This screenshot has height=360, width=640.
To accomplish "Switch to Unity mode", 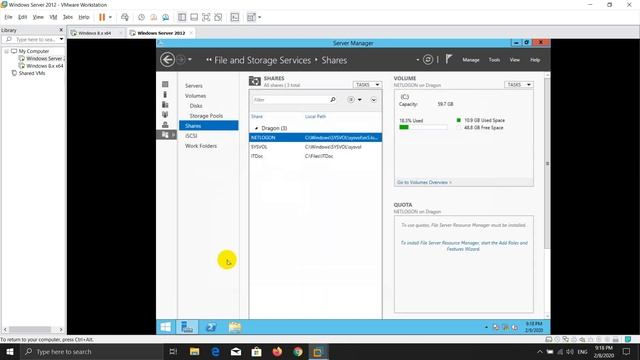I will coord(218,17).
